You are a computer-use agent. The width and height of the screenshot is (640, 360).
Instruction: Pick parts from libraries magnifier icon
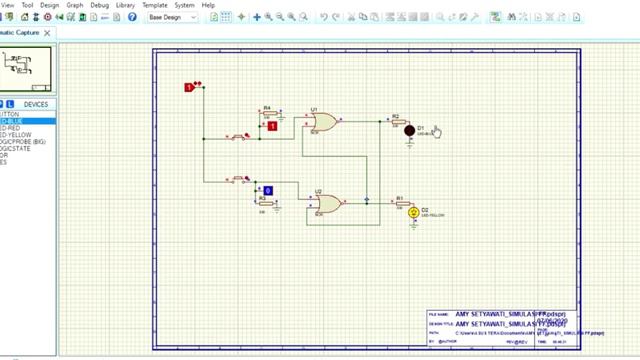tap(440, 17)
